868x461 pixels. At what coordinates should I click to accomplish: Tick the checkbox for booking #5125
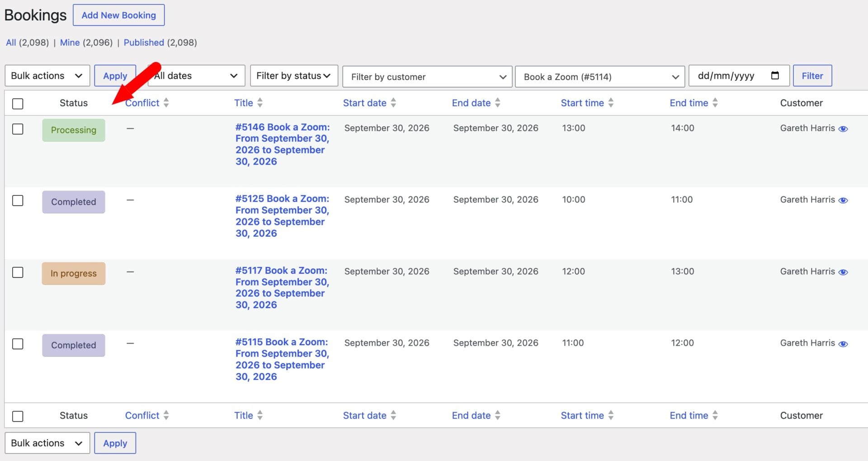click(x=18, y=200)
